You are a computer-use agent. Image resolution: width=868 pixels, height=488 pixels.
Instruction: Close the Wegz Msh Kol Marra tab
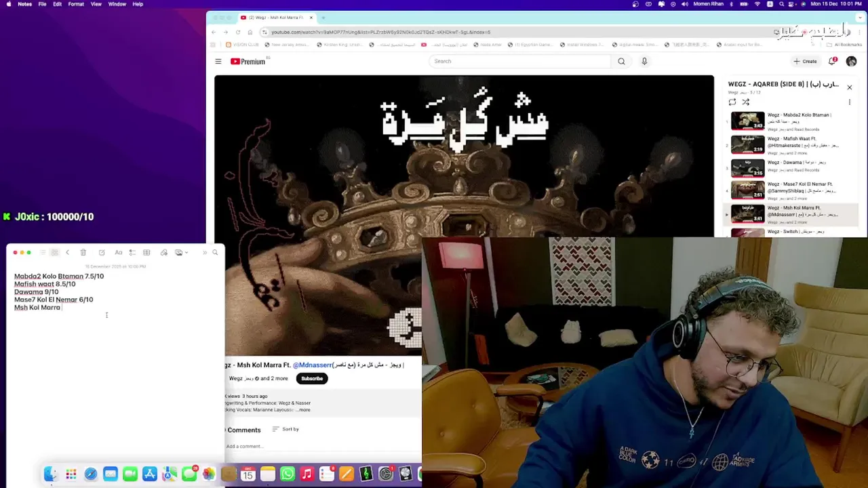tap(311, 18)
